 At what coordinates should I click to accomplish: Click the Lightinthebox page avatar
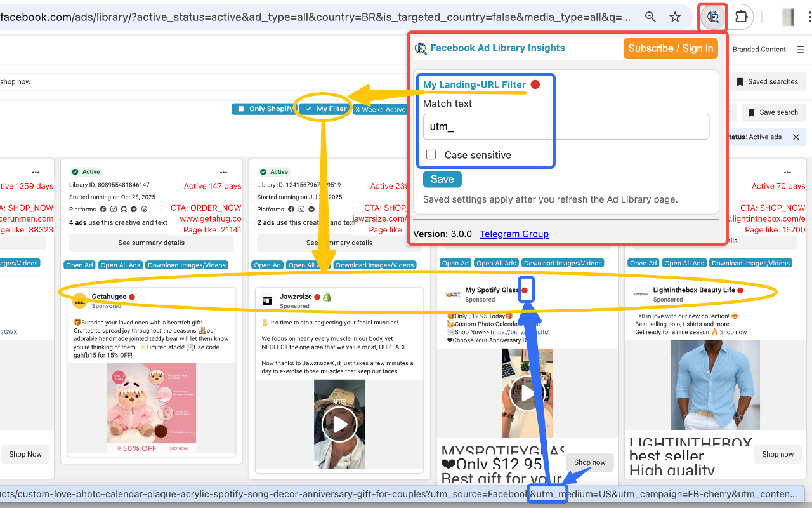coord(641,295)
